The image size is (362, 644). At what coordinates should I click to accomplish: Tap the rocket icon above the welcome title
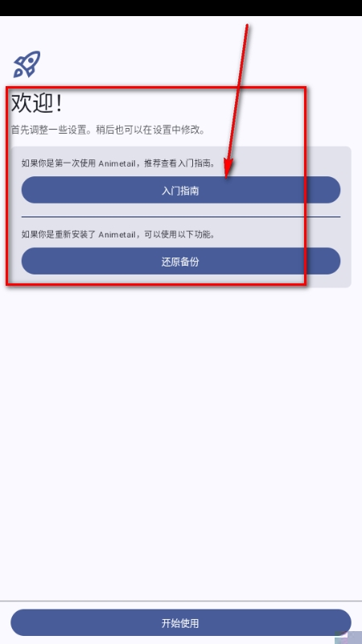(x=27, y=64)
